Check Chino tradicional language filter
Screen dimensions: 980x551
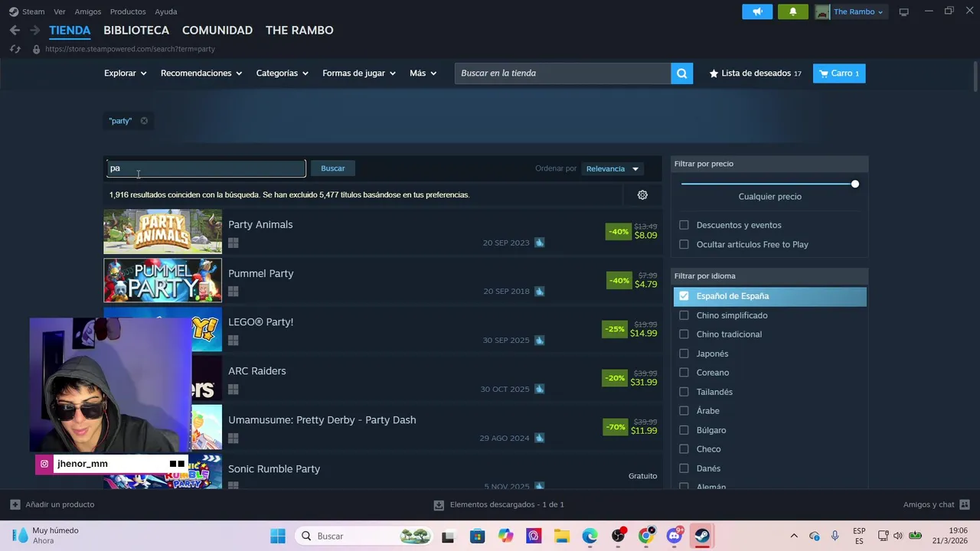pyautogui.click(x=684, y=334)
